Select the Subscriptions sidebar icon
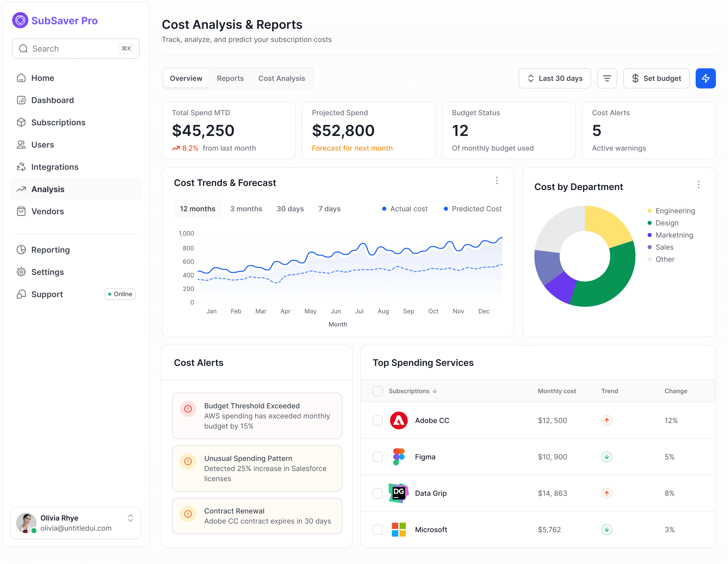The height and width of the screenshot is (564, 728). coord(21,122)
